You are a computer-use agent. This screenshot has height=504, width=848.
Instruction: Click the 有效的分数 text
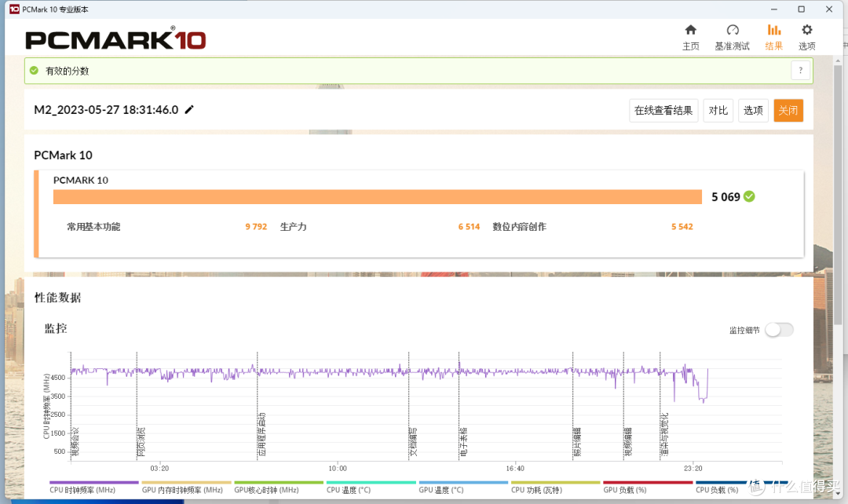pos(67,71)
